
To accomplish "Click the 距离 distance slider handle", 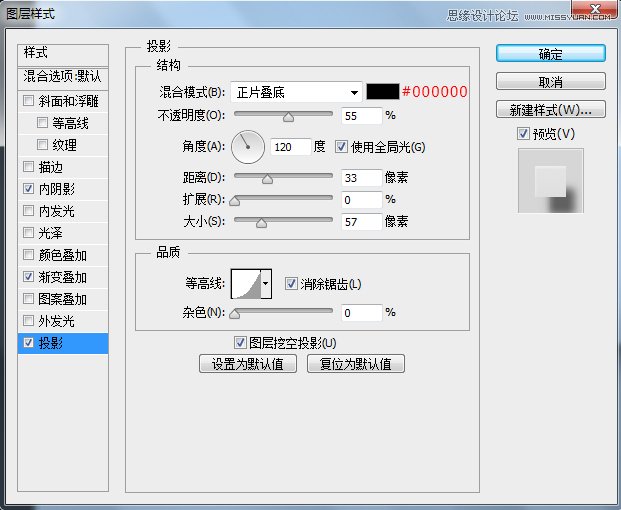I will pyautogui.click(x=268, y=179).
